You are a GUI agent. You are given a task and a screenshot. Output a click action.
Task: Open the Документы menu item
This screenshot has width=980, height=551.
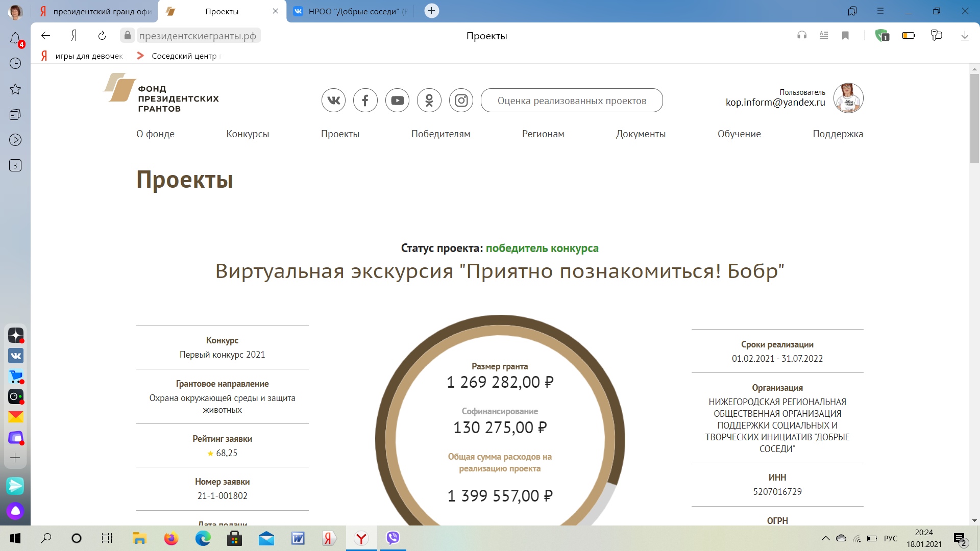pyautogui.click(x=641, y=134)
